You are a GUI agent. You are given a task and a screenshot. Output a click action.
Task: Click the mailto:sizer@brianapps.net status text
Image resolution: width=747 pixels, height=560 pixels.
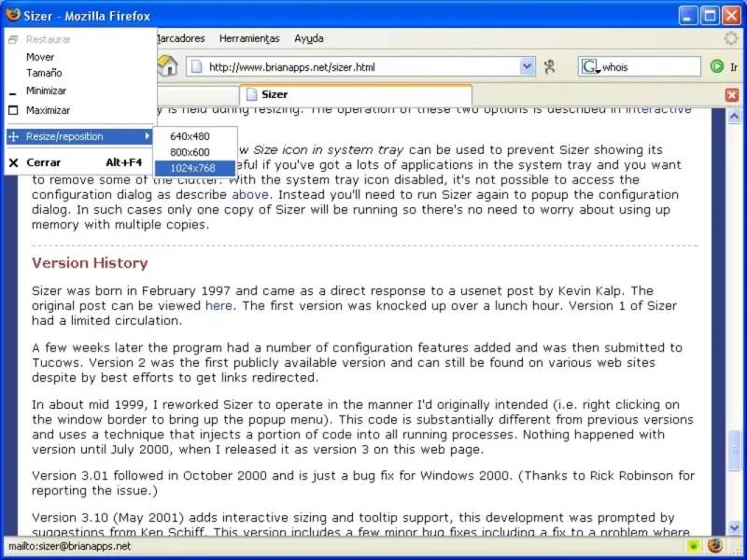coord(69,546)
